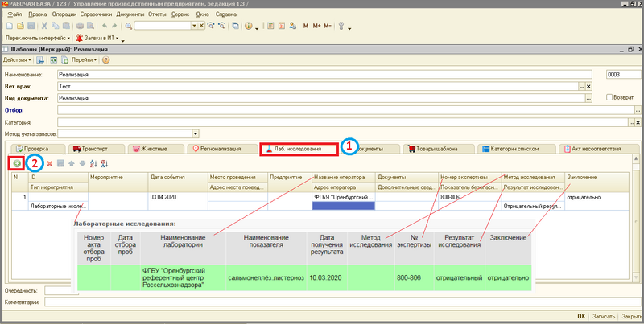Switch to the Категории списком tab
The height and width of the screenshot is (324, 644).
[514, 149]
